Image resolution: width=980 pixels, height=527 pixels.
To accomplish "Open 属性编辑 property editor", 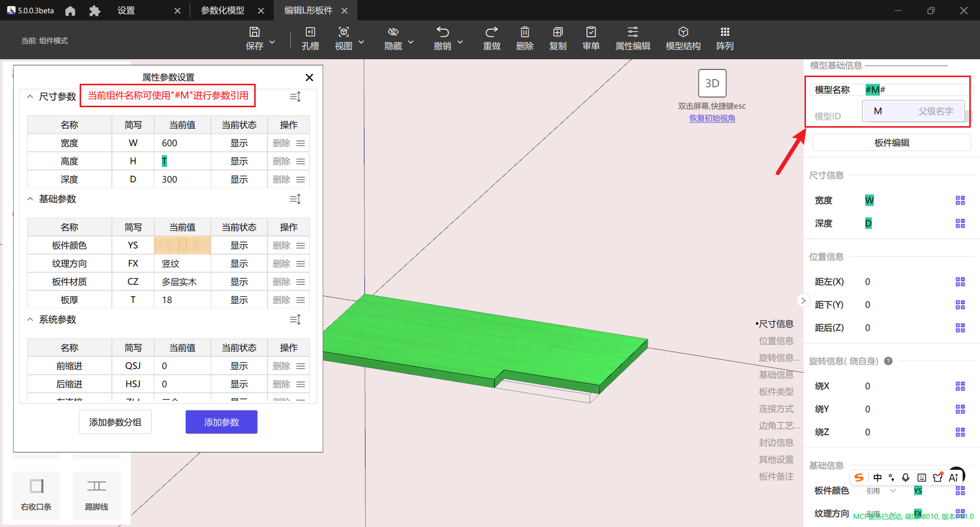I will click(x=633, y=39).
